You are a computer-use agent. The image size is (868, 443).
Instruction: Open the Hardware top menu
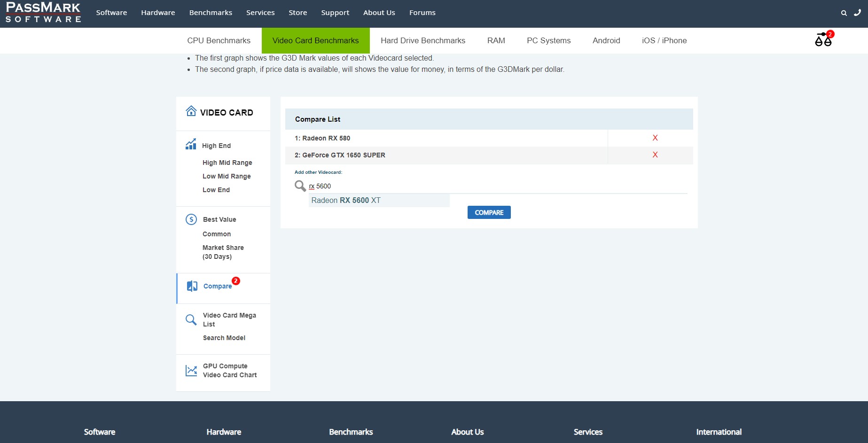158,13
